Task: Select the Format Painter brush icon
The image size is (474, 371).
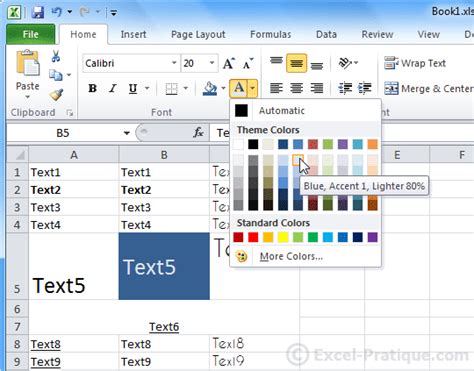Action: click(56, 95)
